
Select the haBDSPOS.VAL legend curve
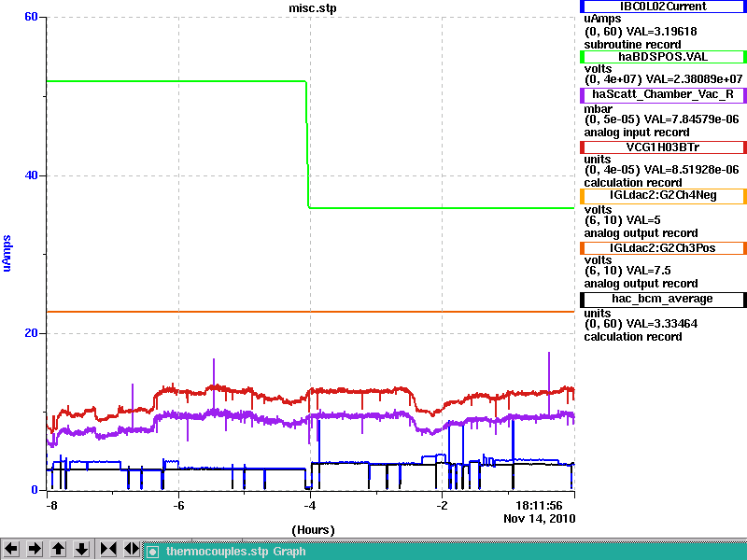[663, 57]
